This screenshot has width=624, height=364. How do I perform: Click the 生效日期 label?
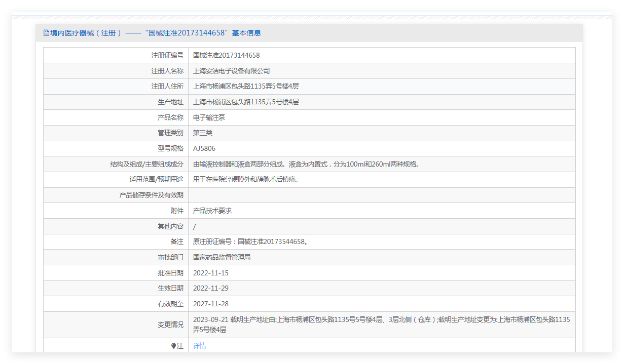pos(171,288)
